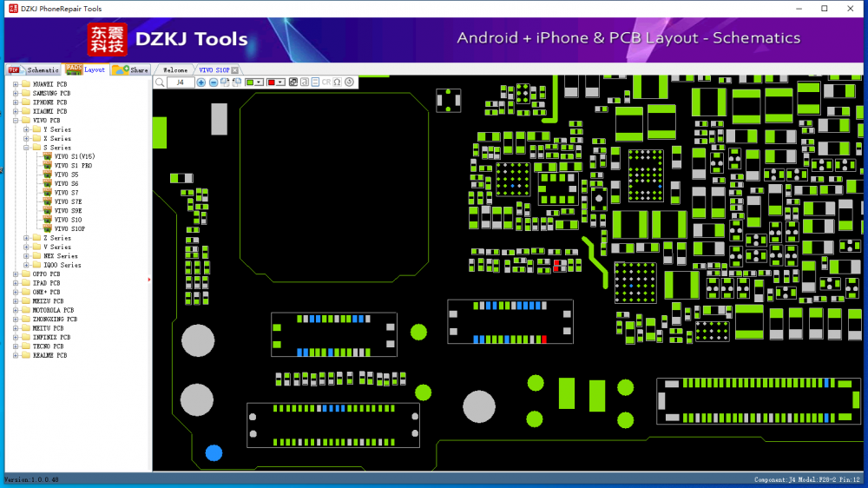The height and width of the screenshot is (488, 868).
Task: Select the TECNO PCB folder
Action: [48, 346]
